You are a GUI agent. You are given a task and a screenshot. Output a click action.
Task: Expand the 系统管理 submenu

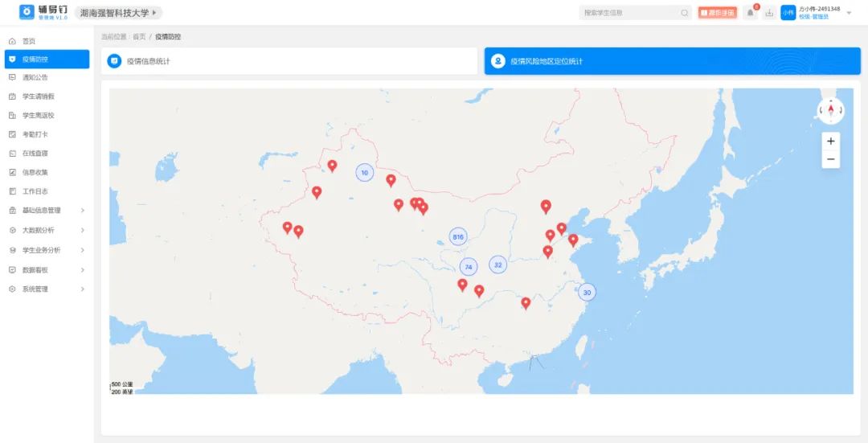point(47,289)
